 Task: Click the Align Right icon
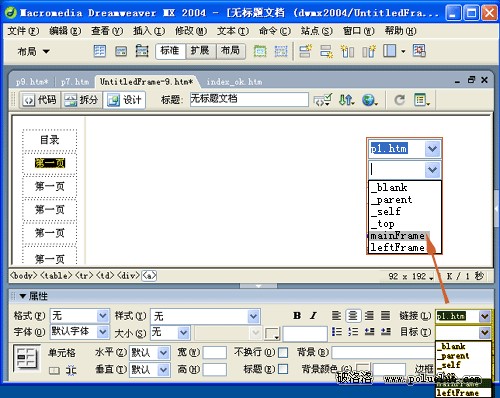pyautogui.click(x=369, y=315)
